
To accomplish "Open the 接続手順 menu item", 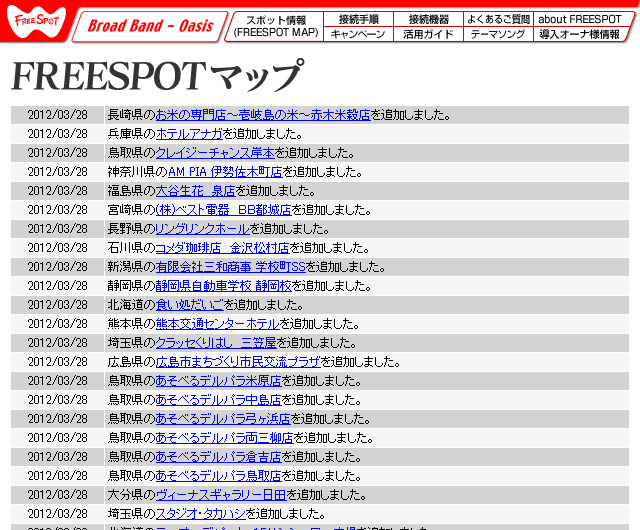I will point(358,19).
